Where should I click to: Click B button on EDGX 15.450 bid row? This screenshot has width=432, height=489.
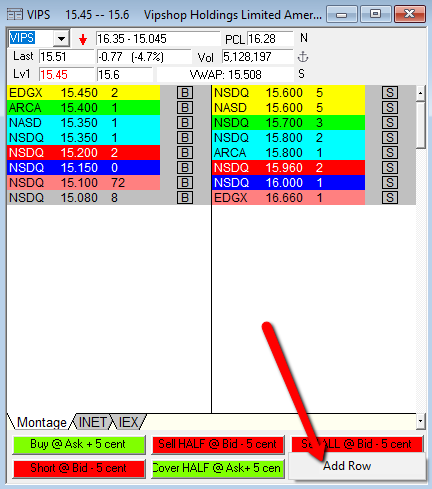pyautogui.click(x=185, y=93)
